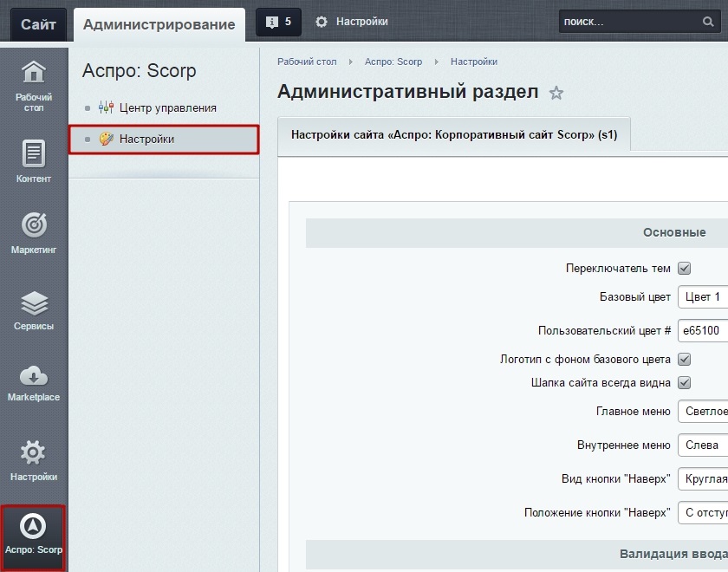Switch to the Сайт tab
The height and width of the screenshot is (572, 728).
tap(38, 23)
